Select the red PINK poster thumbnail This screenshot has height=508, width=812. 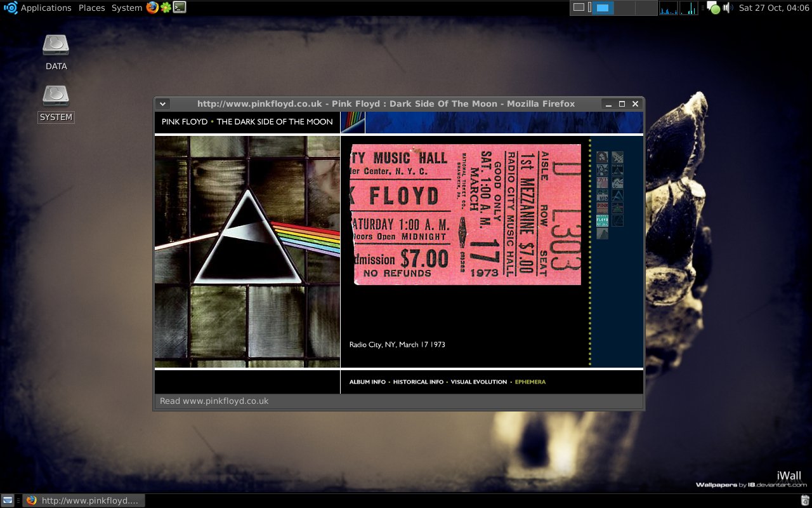tap(602, 208)
